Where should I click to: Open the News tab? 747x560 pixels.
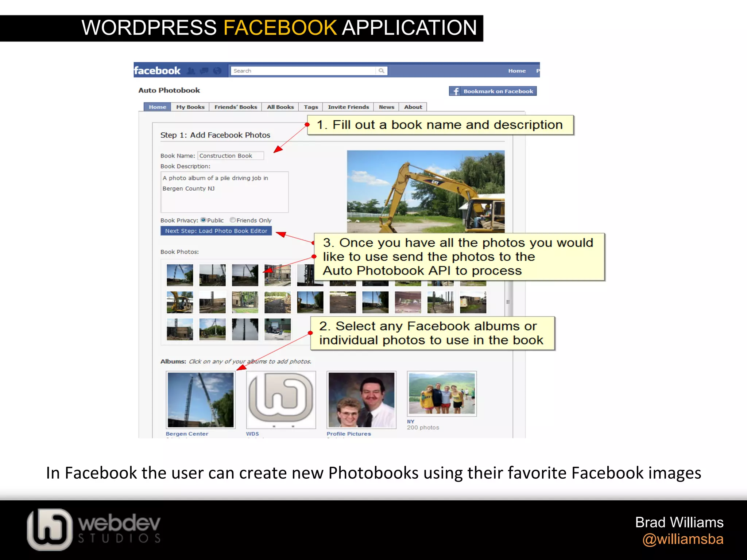pyautogui.click(x=387, y=107)
